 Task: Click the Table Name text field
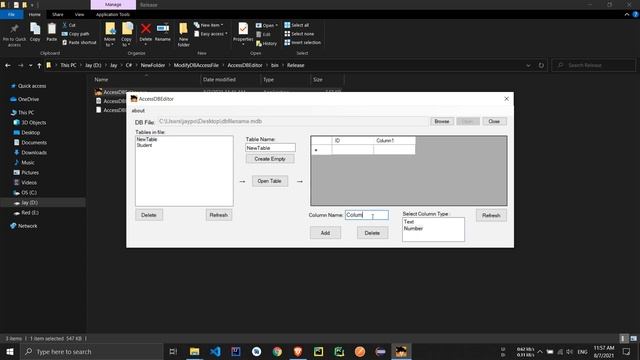click(x=270, y=148)
